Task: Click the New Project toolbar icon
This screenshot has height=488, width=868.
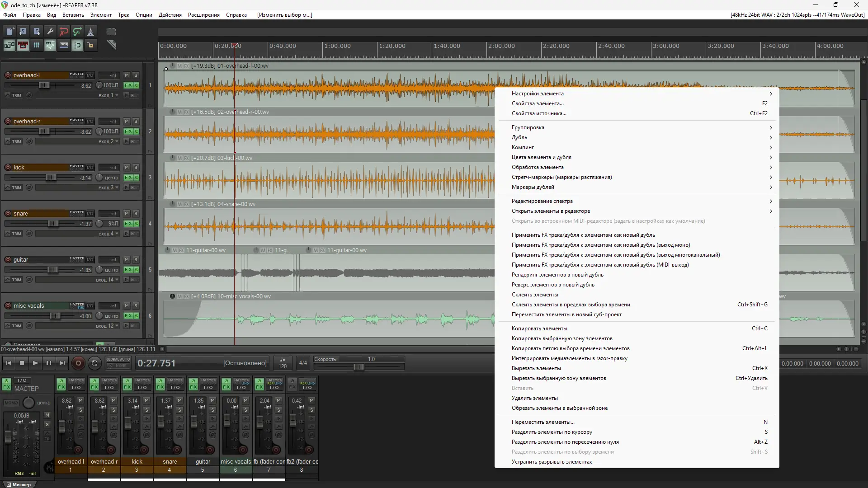Action: (x=9, y=32)
